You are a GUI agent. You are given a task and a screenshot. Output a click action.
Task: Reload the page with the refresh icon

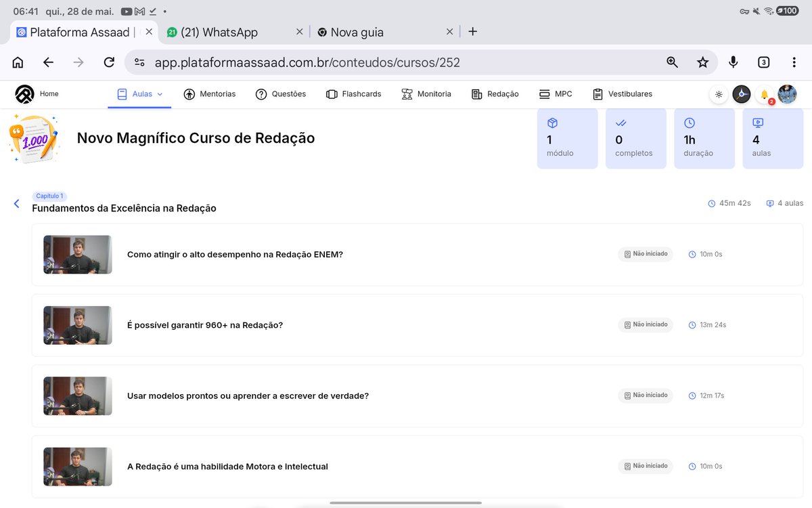coord(109,62)
